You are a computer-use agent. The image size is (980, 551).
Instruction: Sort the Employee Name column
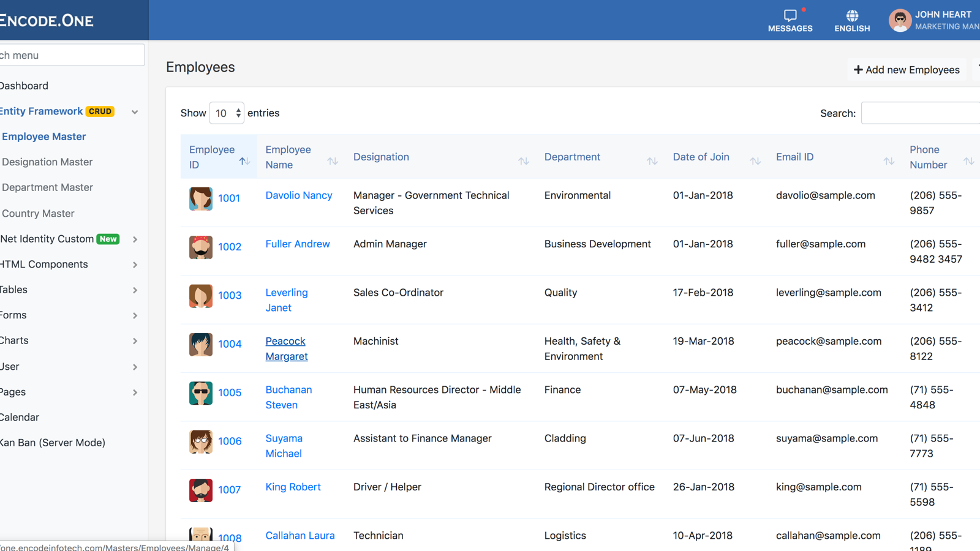coord(333,161)
